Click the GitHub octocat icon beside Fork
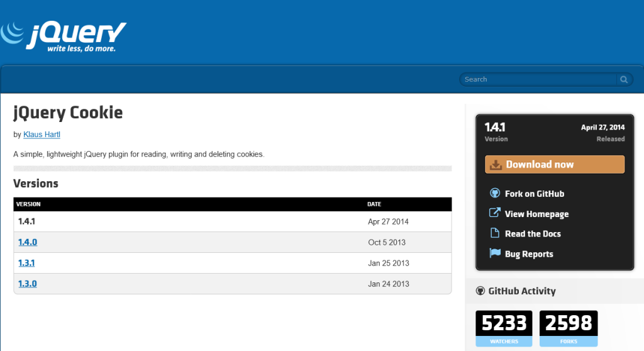Image resolution: width=644 pixels, height=351 pixels. (494, 193)
